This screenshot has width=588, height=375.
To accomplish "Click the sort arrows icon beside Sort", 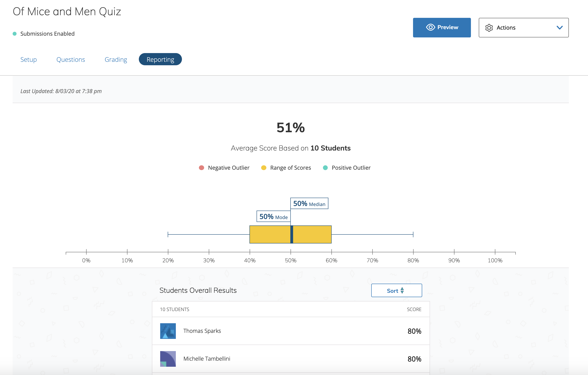I will [x=402, y=291].
